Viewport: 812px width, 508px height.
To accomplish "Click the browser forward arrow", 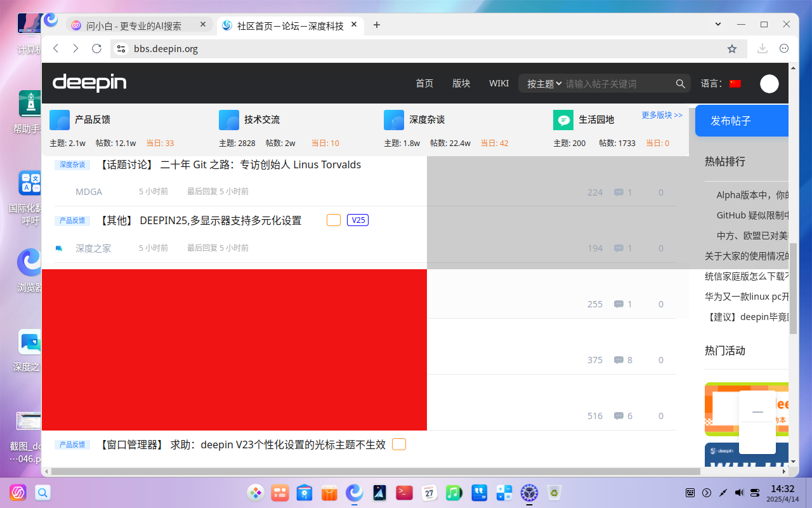I will [76, 49].
